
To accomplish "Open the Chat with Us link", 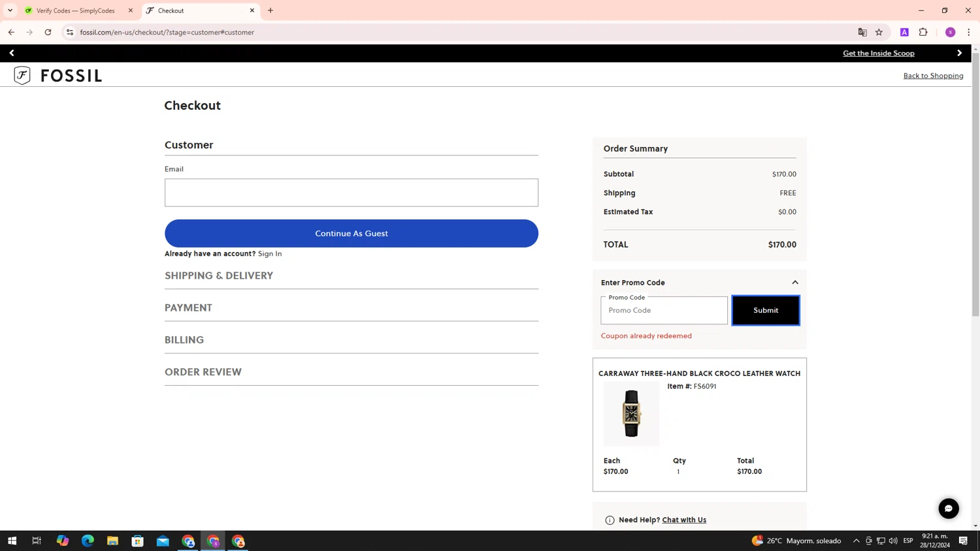I will pos(684,520).
